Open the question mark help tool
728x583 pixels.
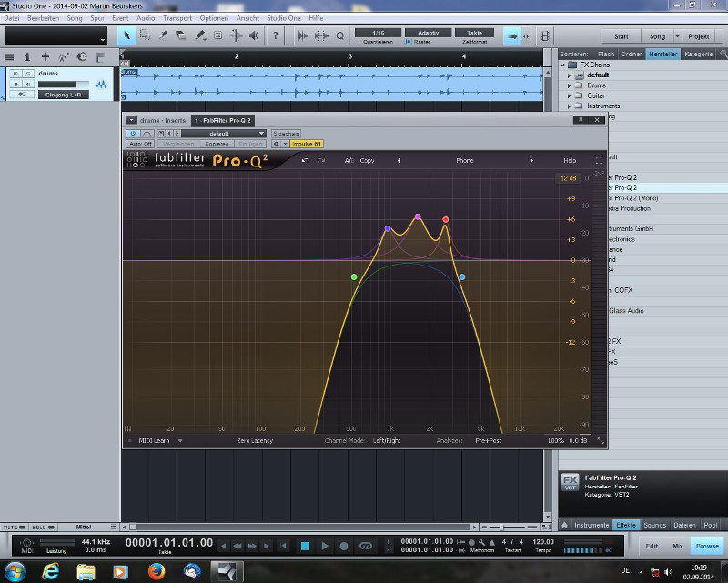click(x=276, y=35)
